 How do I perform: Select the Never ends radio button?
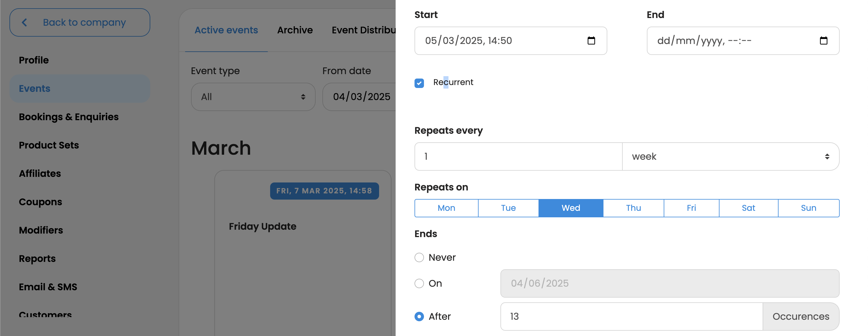[419, 257]
